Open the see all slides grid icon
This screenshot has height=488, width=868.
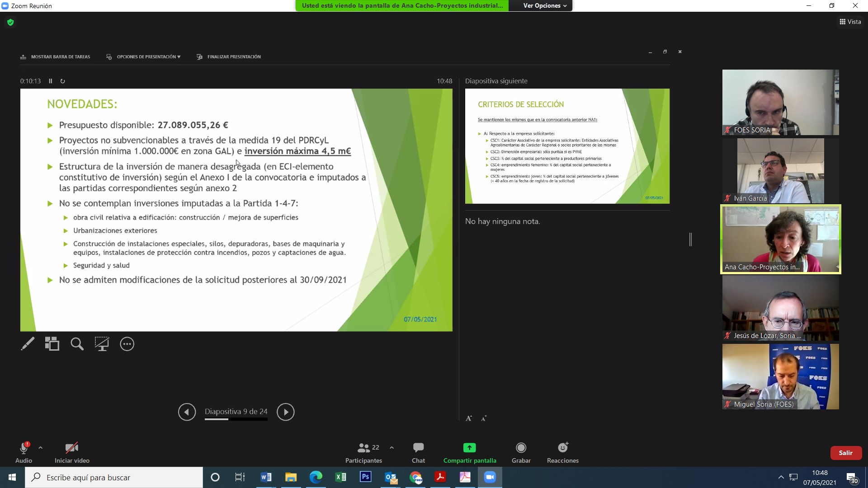tap(52, 344)
